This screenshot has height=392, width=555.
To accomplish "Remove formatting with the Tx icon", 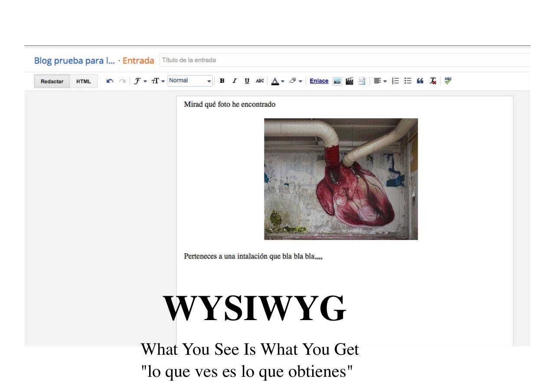I will pos(433,81).
